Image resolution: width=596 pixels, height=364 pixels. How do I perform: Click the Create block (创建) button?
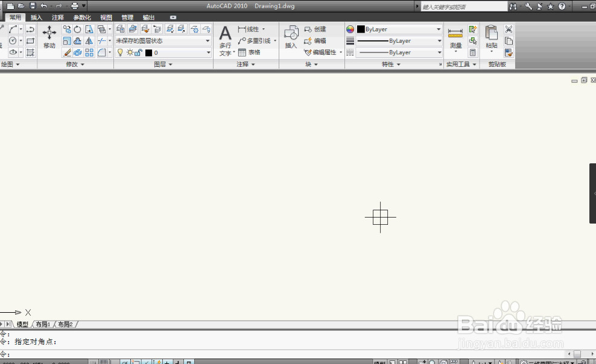click(x=315, y=29)
